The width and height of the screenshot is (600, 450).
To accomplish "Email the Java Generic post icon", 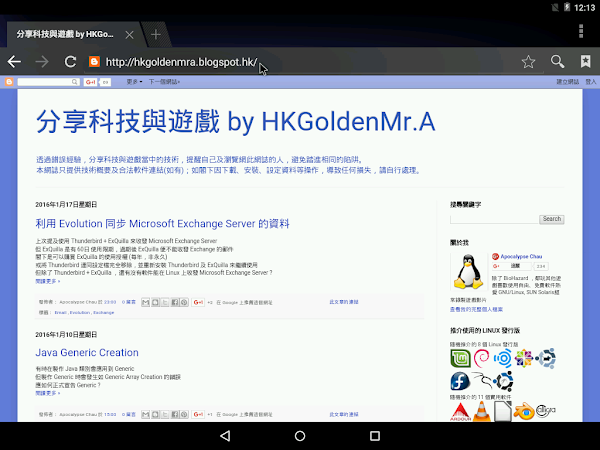I will point(145,414).
